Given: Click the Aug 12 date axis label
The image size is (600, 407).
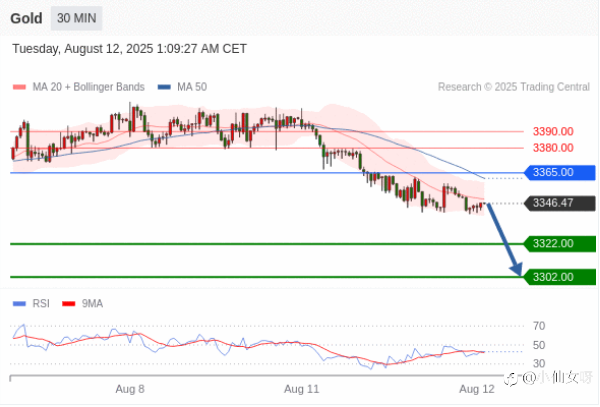Looking at the screenshot, I should point(477,389).
